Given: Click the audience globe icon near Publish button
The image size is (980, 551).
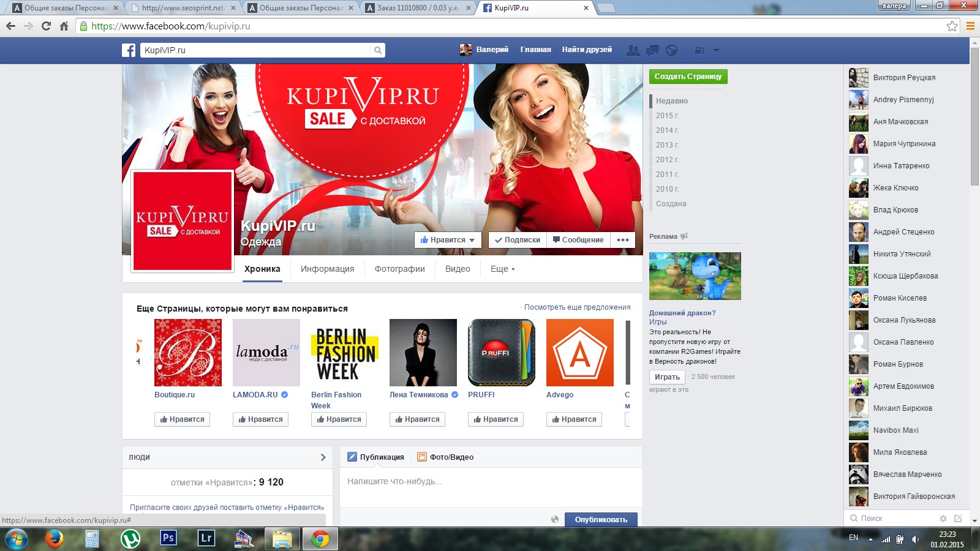Looking at the screenshot, I should click(x=555, y=519).
